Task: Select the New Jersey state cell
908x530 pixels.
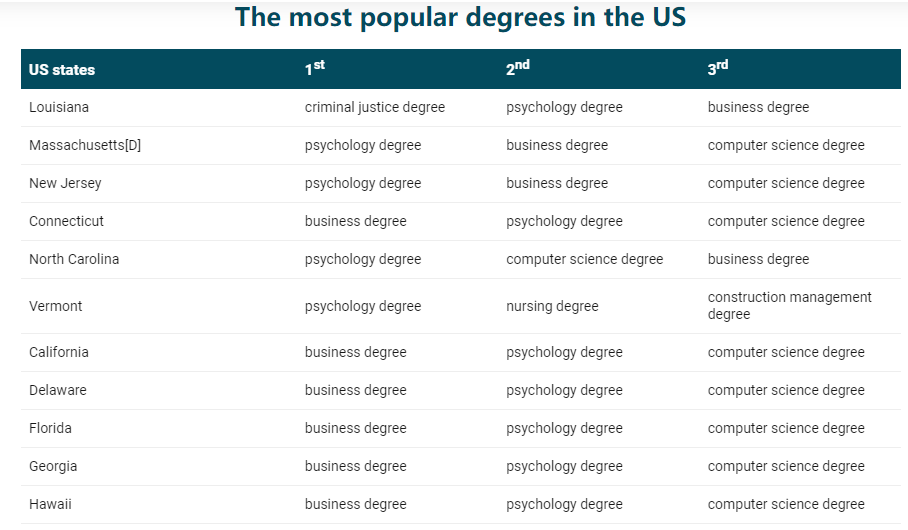Action: point(65,183)
